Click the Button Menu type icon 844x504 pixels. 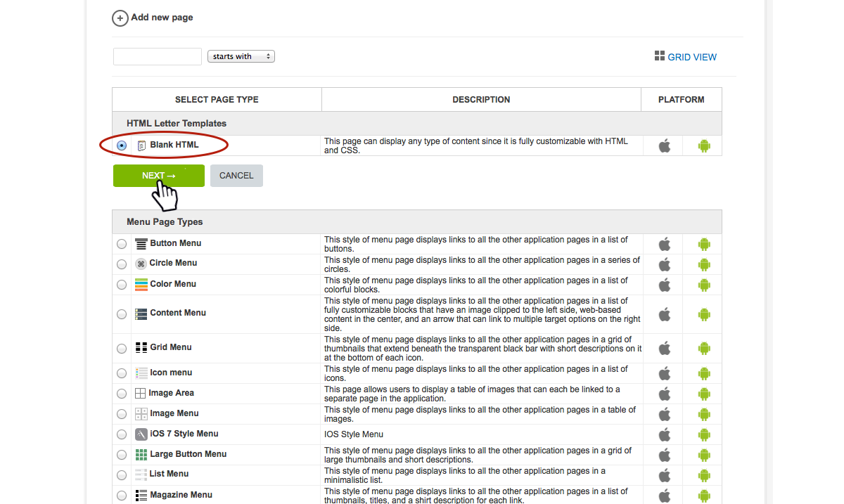[x=141, y=243]
